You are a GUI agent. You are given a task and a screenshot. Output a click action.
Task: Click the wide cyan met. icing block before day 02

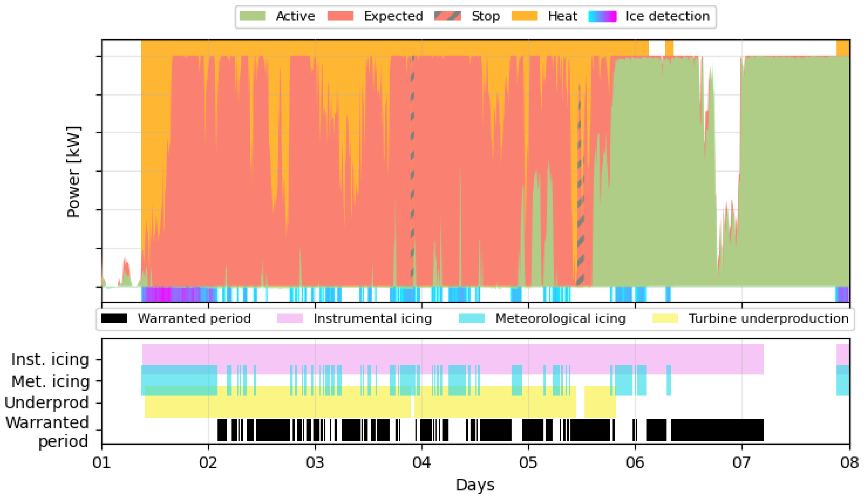tap(179, 381)
